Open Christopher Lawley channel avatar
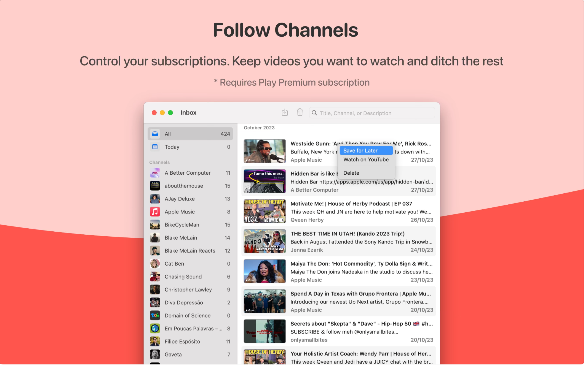Image resolution: width=588 pixels, height=368 pixels. [155, 289]
